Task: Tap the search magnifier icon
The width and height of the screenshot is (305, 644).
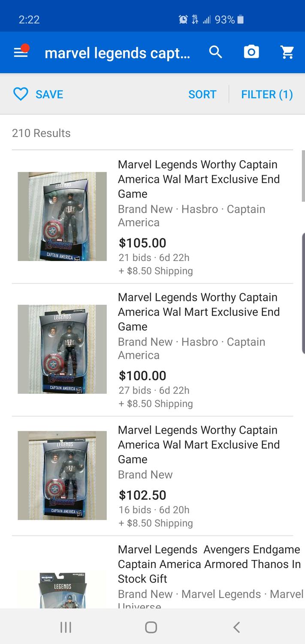Action: coord(216,52)
